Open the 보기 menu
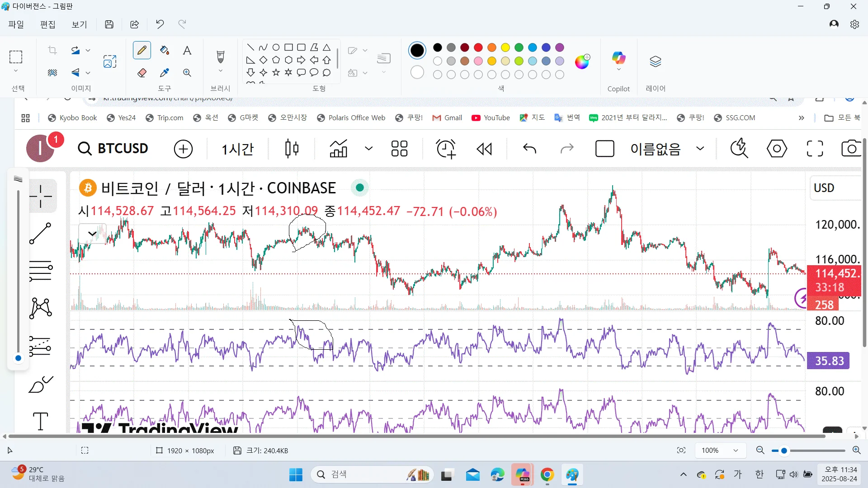This screenshot has width=868, height=488. tap(79, 24)
